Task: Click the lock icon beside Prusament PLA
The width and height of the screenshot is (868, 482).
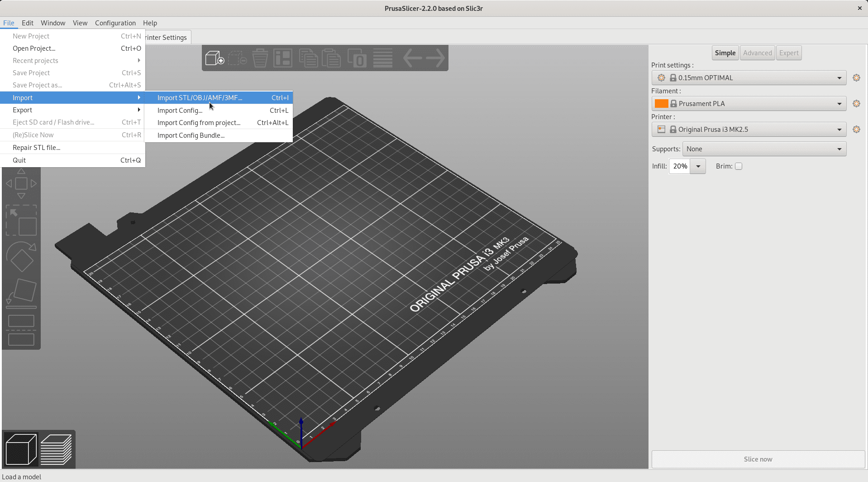Action: click(x=673, y=104)
